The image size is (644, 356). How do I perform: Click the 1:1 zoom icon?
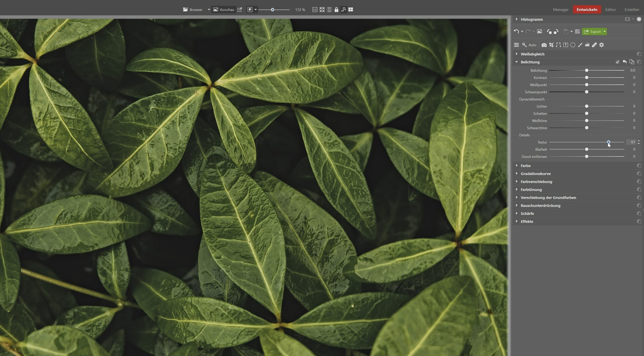point(315,10)
